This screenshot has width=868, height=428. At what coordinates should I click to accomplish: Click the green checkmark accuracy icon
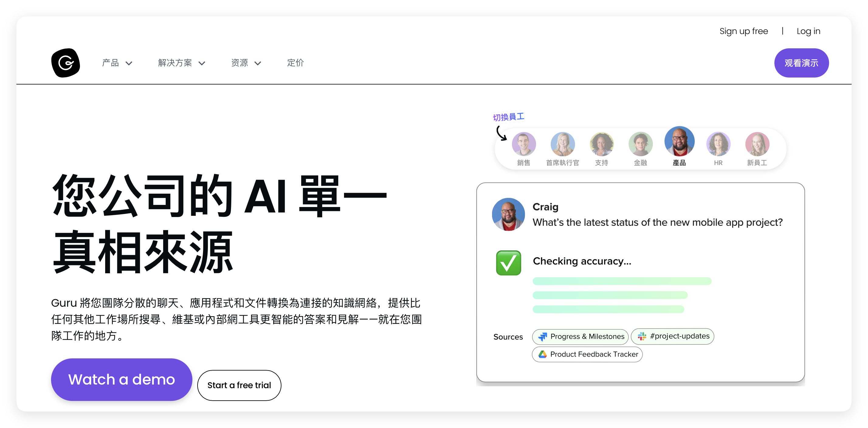coord(508,263)
